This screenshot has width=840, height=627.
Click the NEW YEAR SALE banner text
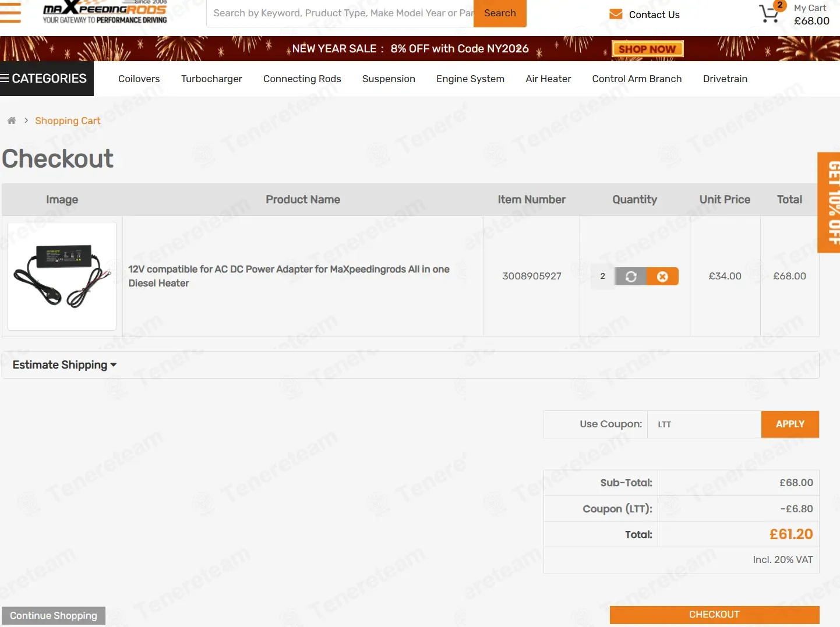pyautogui.click(x=410, y=48)
